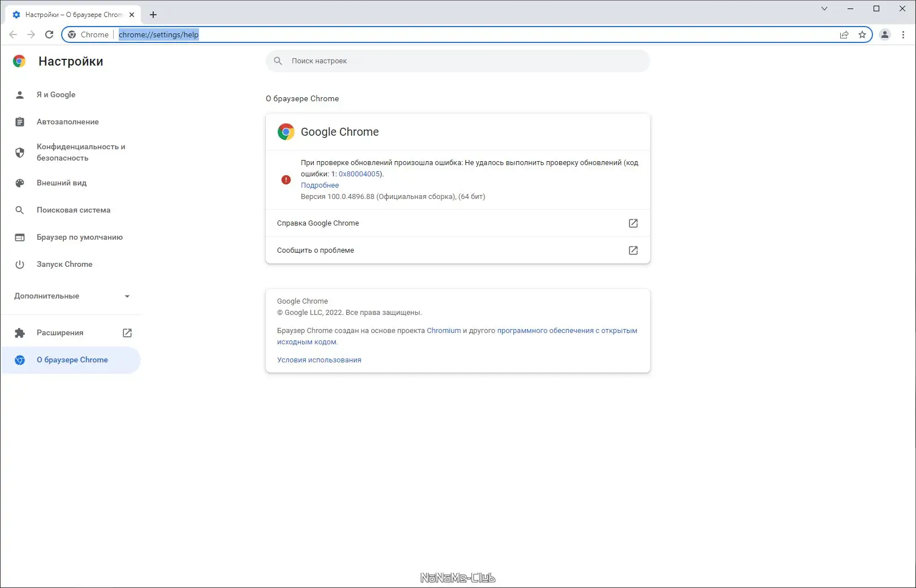Open Браузер по умолчанию section

click(x=71, y=237)
